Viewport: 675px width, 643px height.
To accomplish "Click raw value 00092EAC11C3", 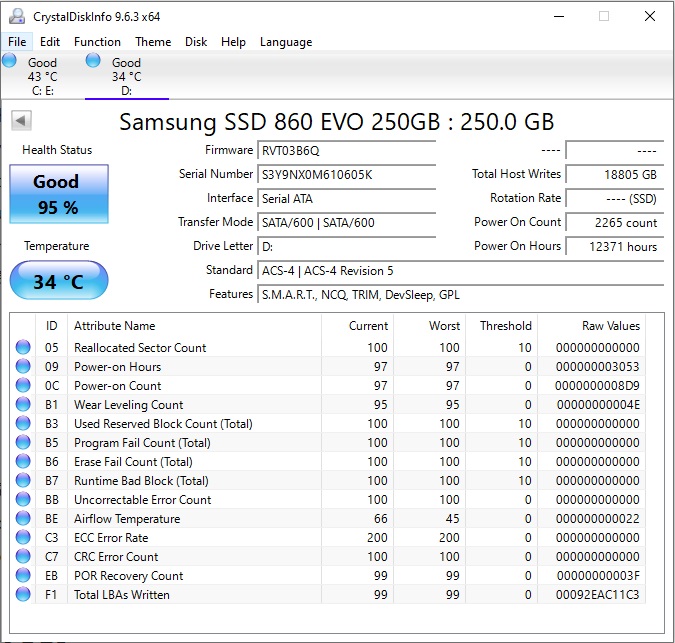I will tap(598, 595).
